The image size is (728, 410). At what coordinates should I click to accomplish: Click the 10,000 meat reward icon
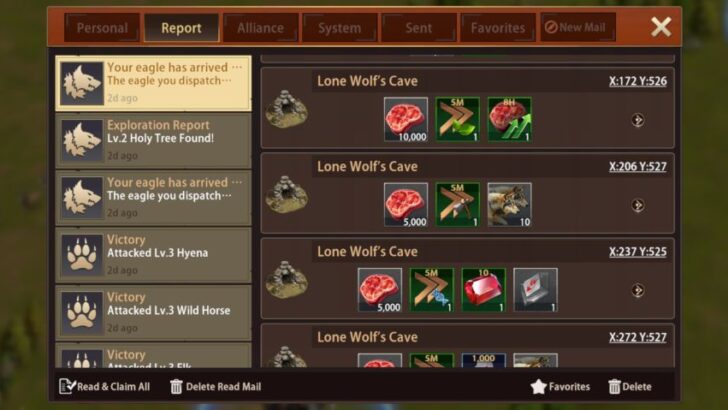click(x=406, y=119)
